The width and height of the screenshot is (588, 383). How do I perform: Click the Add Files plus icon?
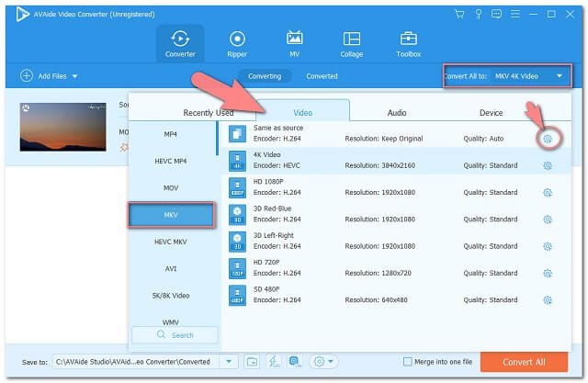point(27,75)
